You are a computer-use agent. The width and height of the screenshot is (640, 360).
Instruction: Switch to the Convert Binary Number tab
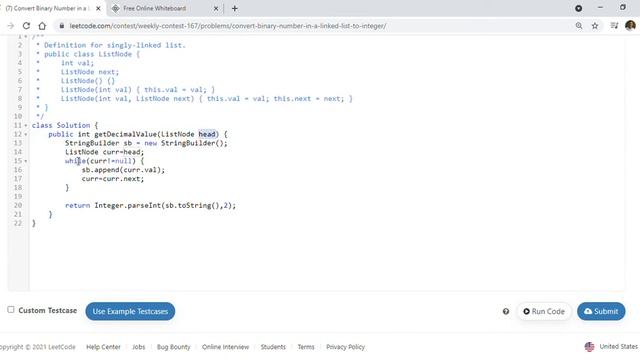tap(47, 8)
